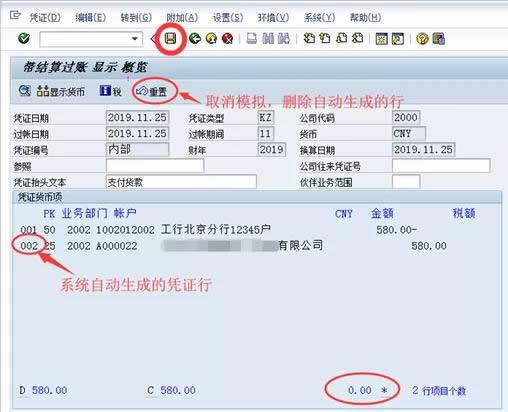
Task: Go to first page icon
Action: 309,39
